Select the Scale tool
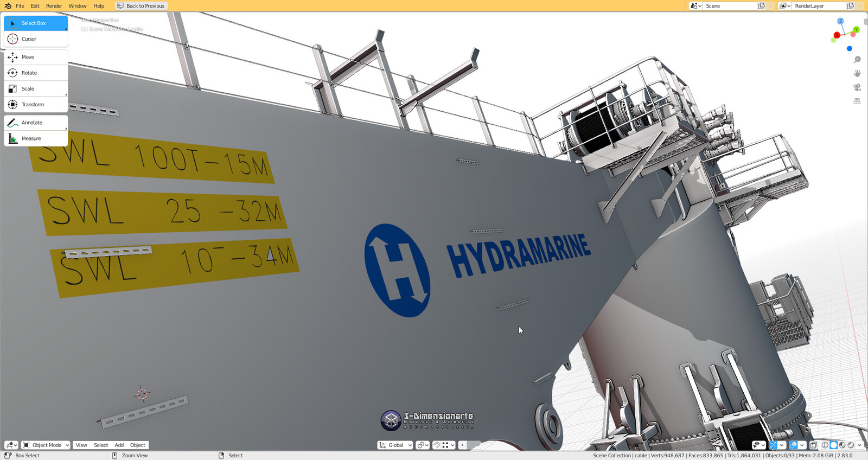The width and height of the screenshot is (868, 460). coord(36,88)
